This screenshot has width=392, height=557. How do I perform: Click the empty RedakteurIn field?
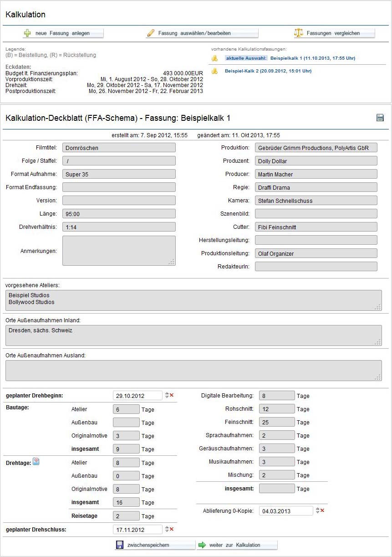[x=316, y=267]
